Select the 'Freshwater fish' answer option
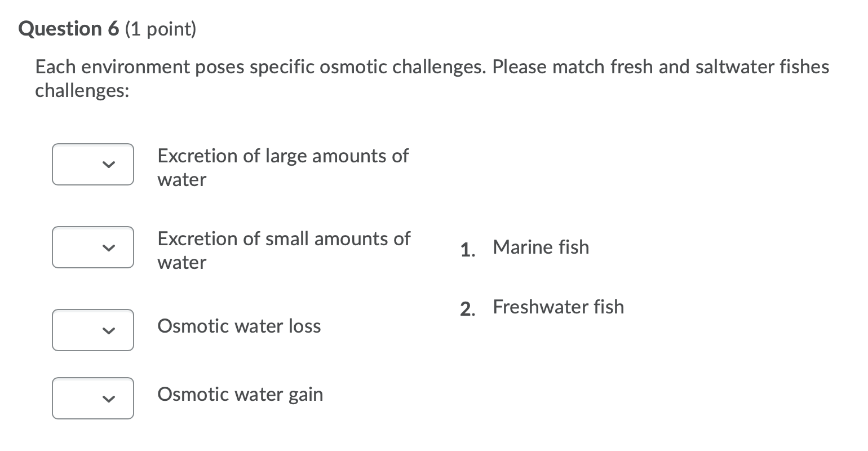 tap(558, 307)
